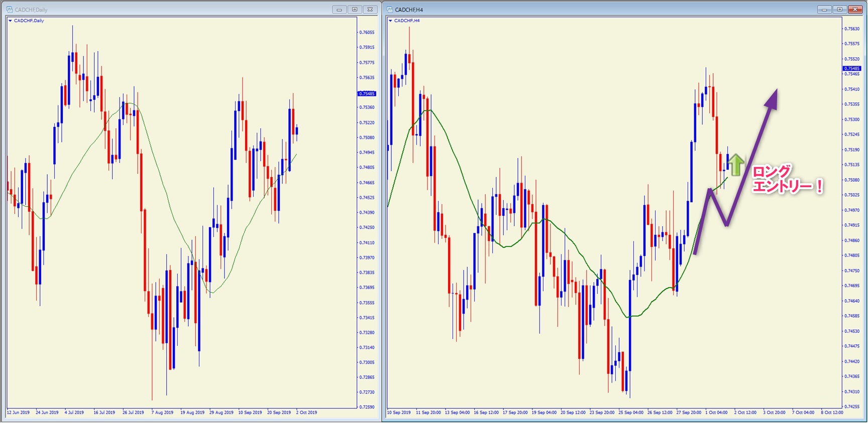
Task: Restore the CADCHF,H4 chart window
Action: click(839, 10)
